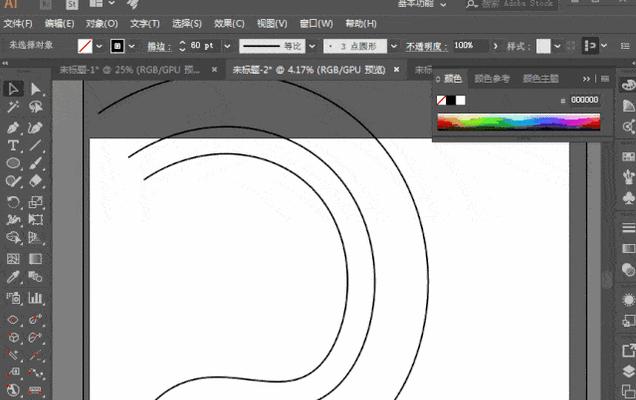Open the Symbols panel club icon
This screenshot has height=400, width=636.
tap(628, 198)
